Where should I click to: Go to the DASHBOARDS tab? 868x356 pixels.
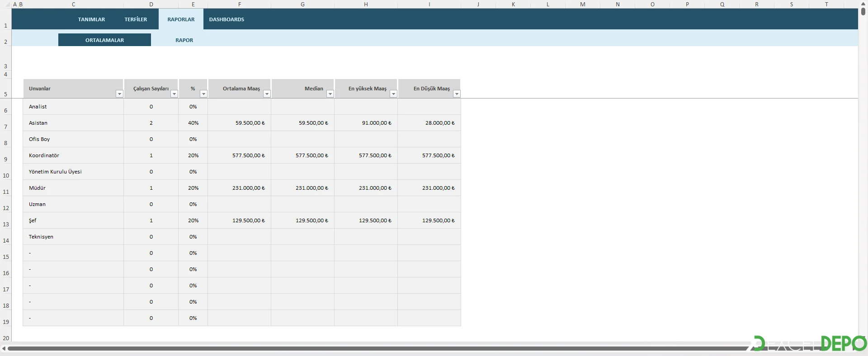point(226,19)
